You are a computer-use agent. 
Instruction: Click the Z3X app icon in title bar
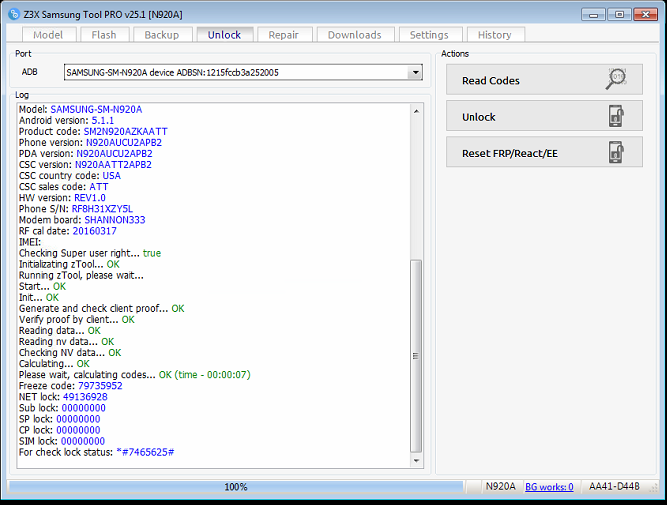coord(14,14)
